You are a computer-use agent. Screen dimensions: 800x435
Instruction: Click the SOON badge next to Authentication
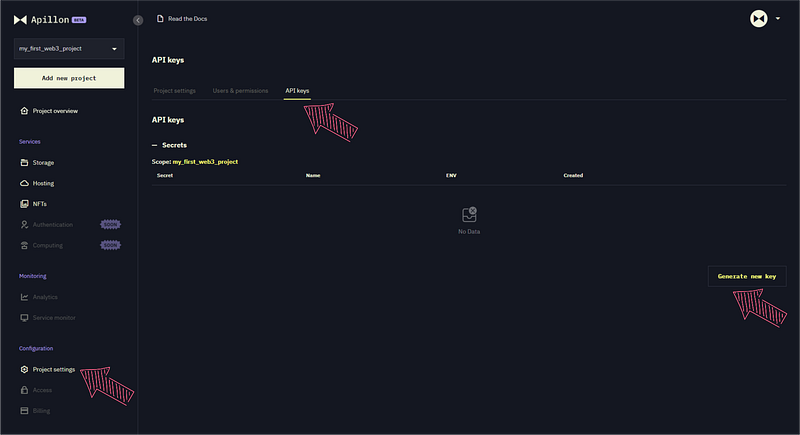tap(110, 224)
